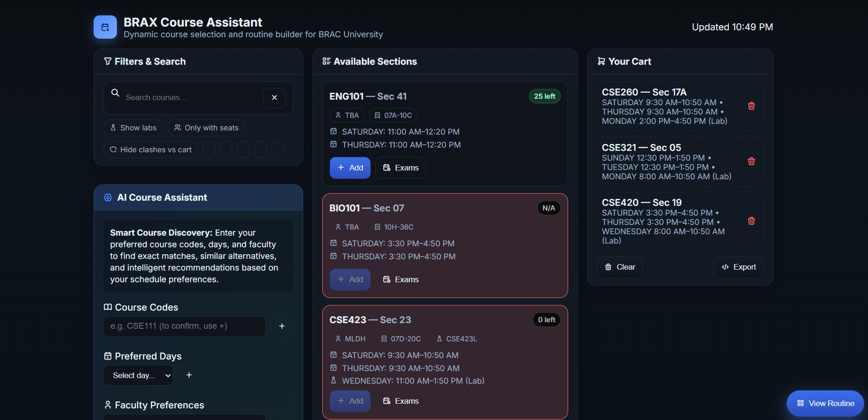Add course code with plus icon
The width and height of the screenshot is (868, 420).
(282, 326)
